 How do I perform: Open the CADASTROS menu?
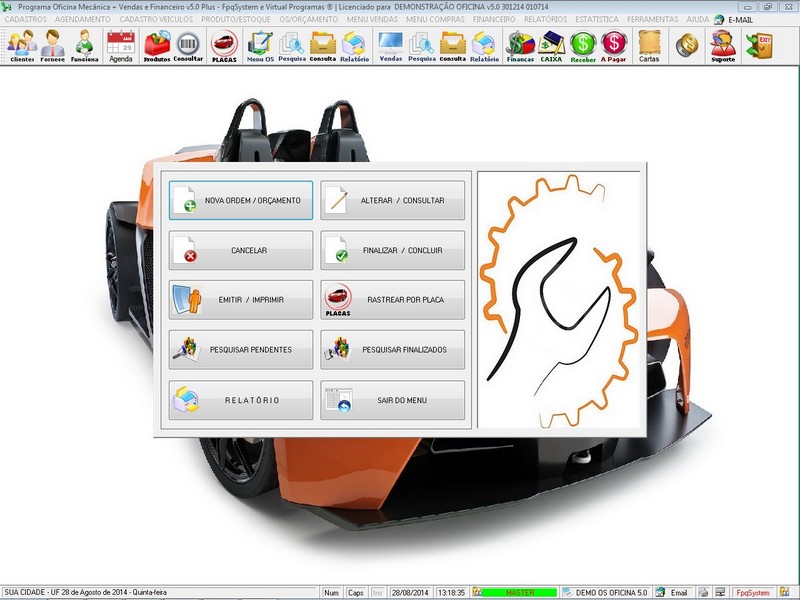pyautogui.click(x=26, y=19)
